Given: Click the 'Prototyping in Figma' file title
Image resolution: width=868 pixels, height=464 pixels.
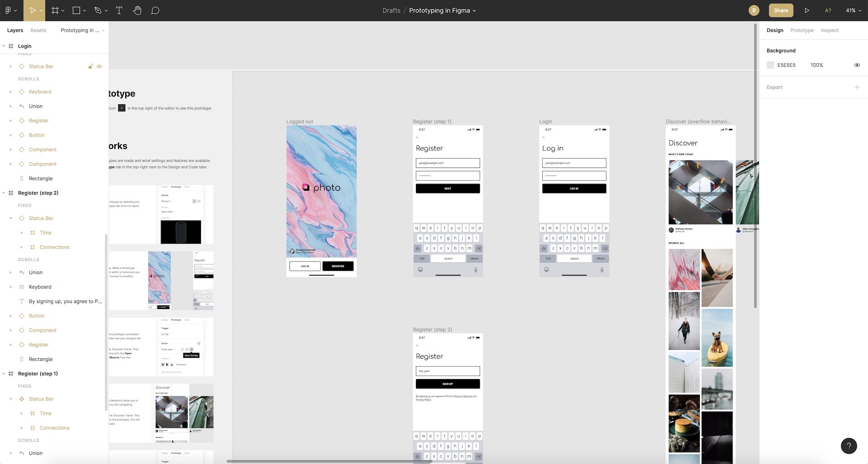Looking at the screenshot, I should pos(439,10).
